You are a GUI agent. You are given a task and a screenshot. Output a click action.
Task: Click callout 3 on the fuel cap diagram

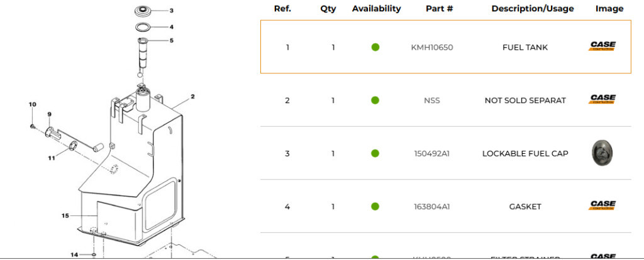click(171, 11)
